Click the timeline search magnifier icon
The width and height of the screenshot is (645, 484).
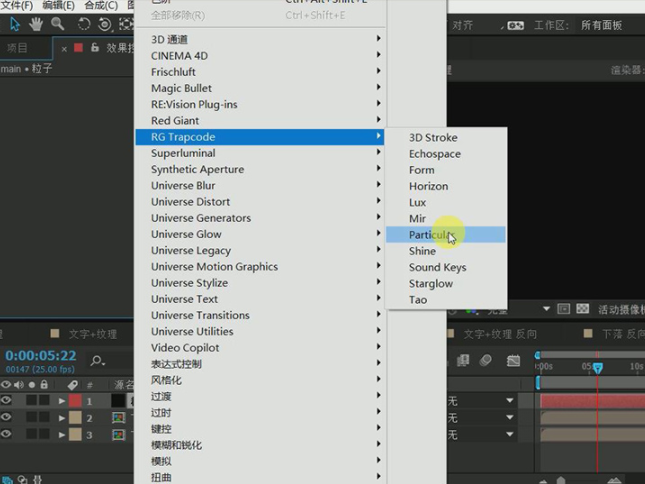(x=97, y=361)
